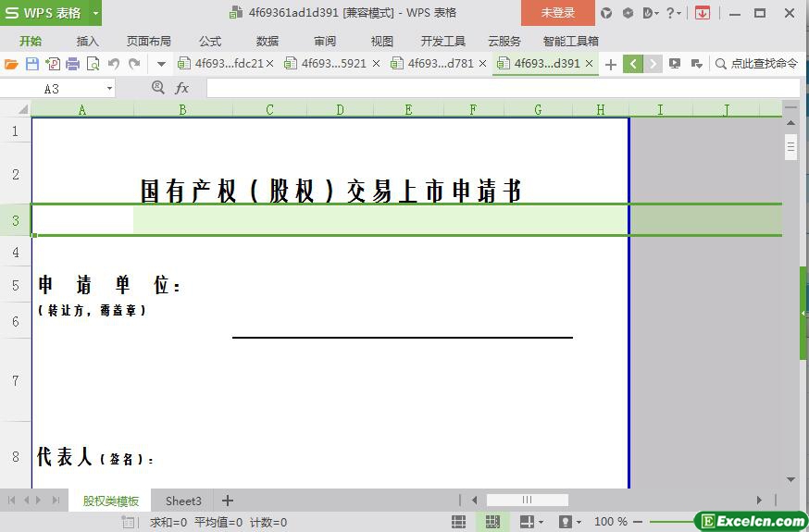Click the horizontal scrollbar thumb

click(527, 501)
